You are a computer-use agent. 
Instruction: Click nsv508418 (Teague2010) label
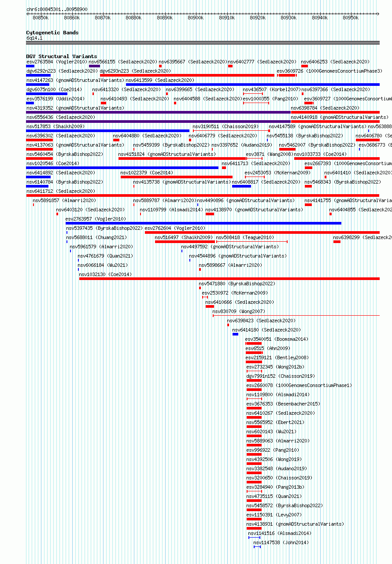pos(245,237)
